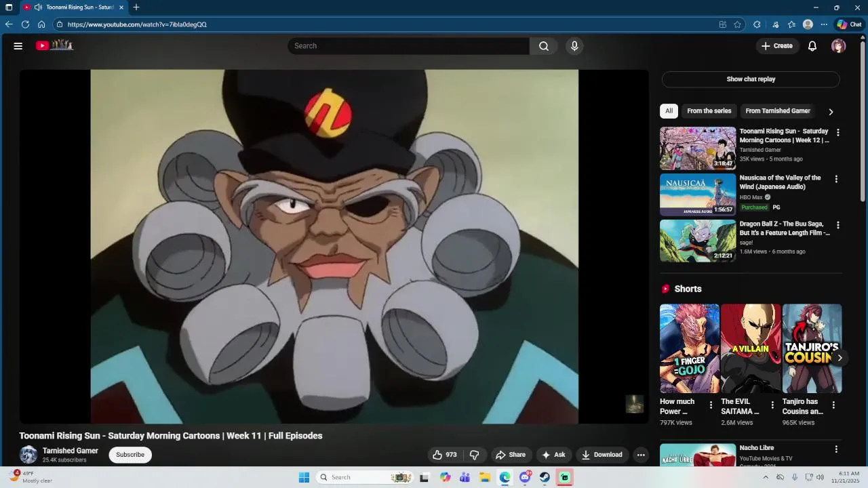Select 'From the series' filter chip
Viewport: 868px width, 488px height.
coord(709,111)
